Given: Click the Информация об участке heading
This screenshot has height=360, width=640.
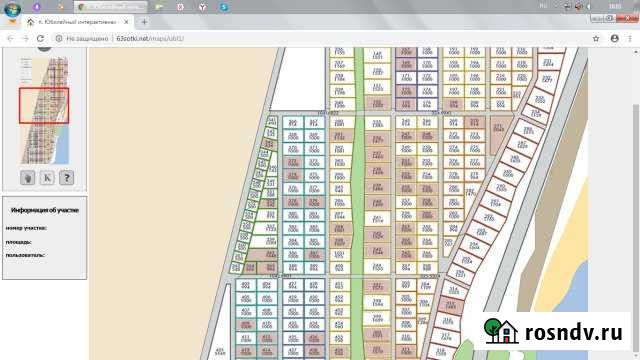Looking at the screenshot, I should [45, 210].
